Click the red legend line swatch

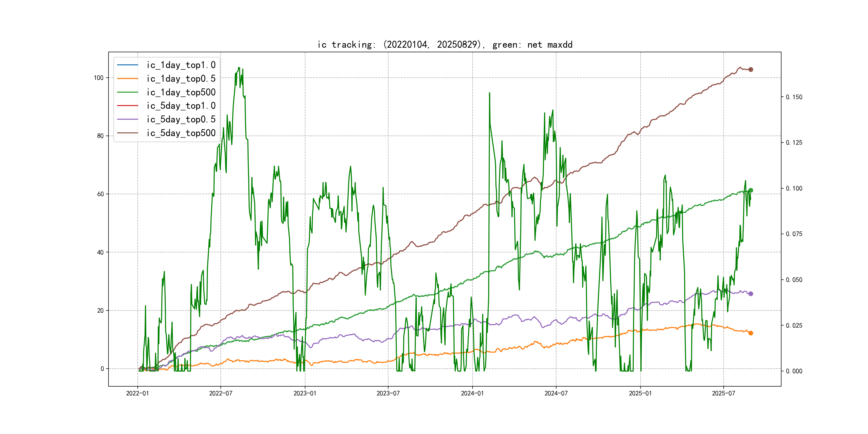(127, 106)
